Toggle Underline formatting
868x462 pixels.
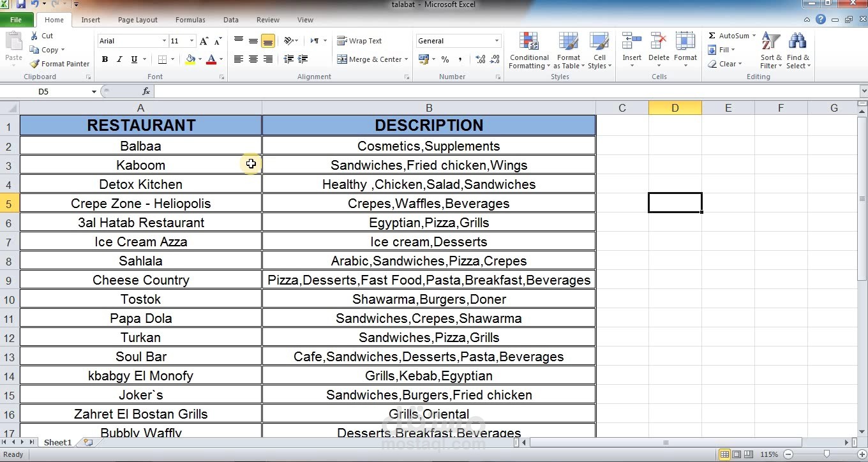point(134,59)
